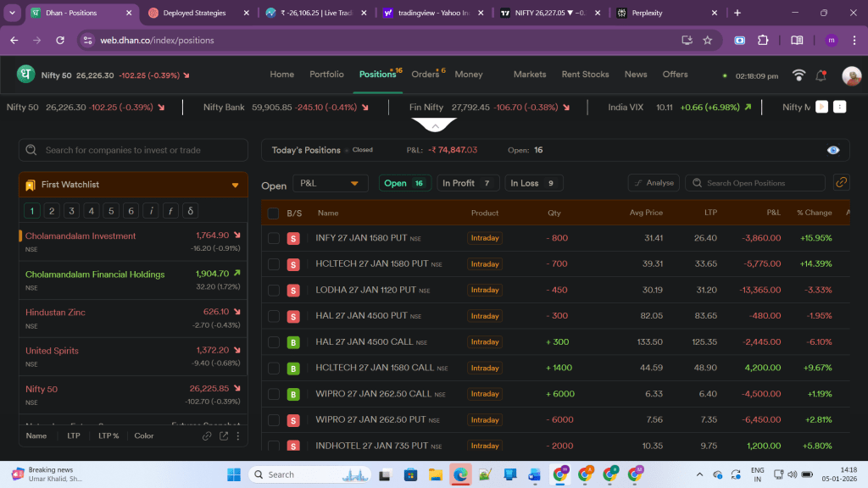The height and width of the screenshot is (488, 868).
Task: Go to the Orders tab
Action: tap(426, 75)
